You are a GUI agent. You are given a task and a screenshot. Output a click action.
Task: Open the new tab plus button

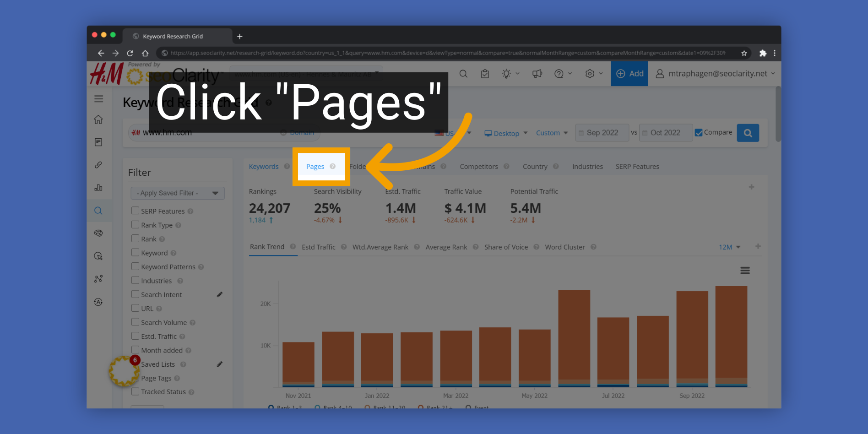click(x=239, y=37)
